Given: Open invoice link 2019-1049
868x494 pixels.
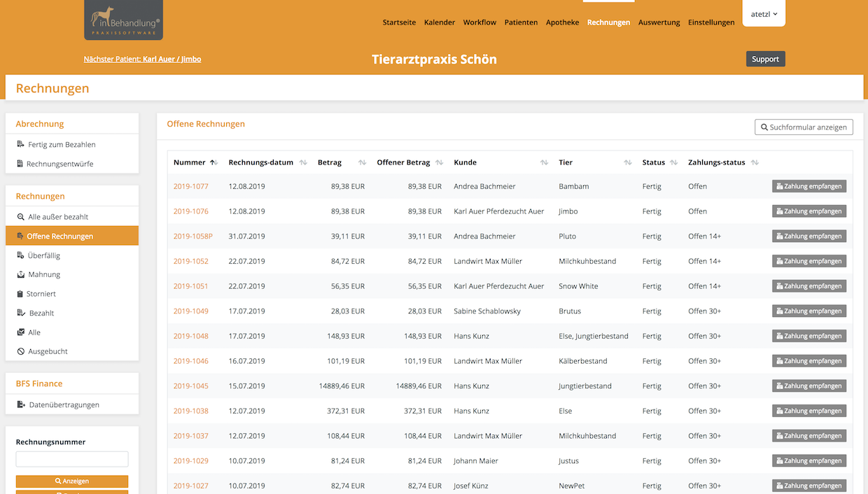Looking at the screenshot, I should coord(191,311).
